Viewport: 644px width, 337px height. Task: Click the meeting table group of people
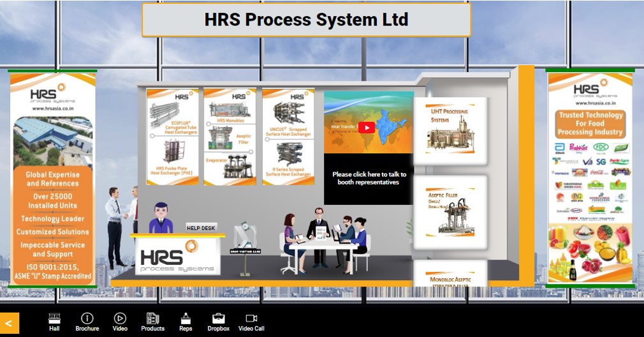(x=324, y=241)
